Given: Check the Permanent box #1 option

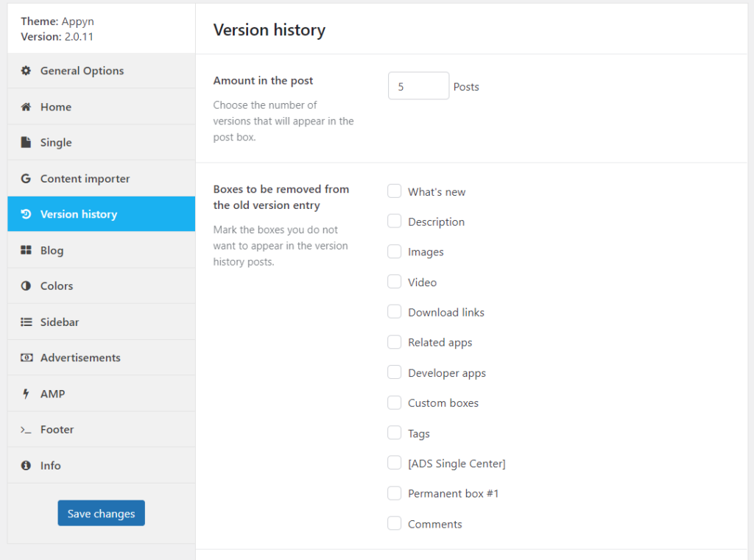Looking at the screenshot, I should click(x=395, y=492).
